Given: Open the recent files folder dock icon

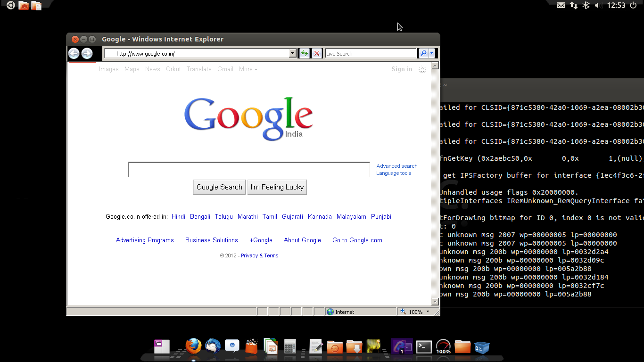Looking at the screenshot, I should tap(335, 347).
